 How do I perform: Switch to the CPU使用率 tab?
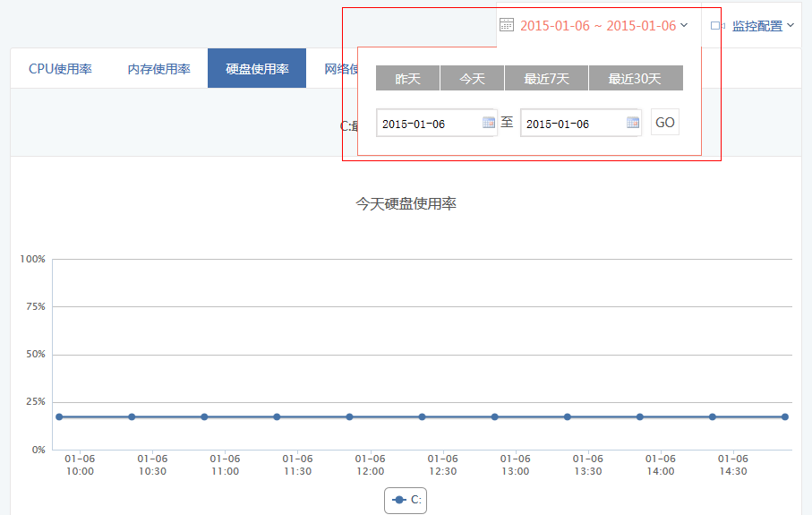pos(60,69)
